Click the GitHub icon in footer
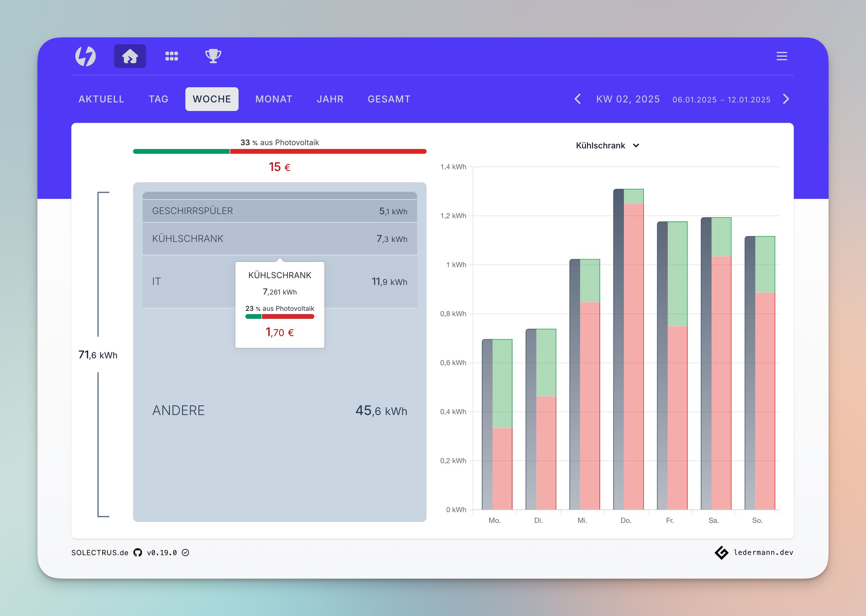The image size is (866, 616). tap(138, 553)
